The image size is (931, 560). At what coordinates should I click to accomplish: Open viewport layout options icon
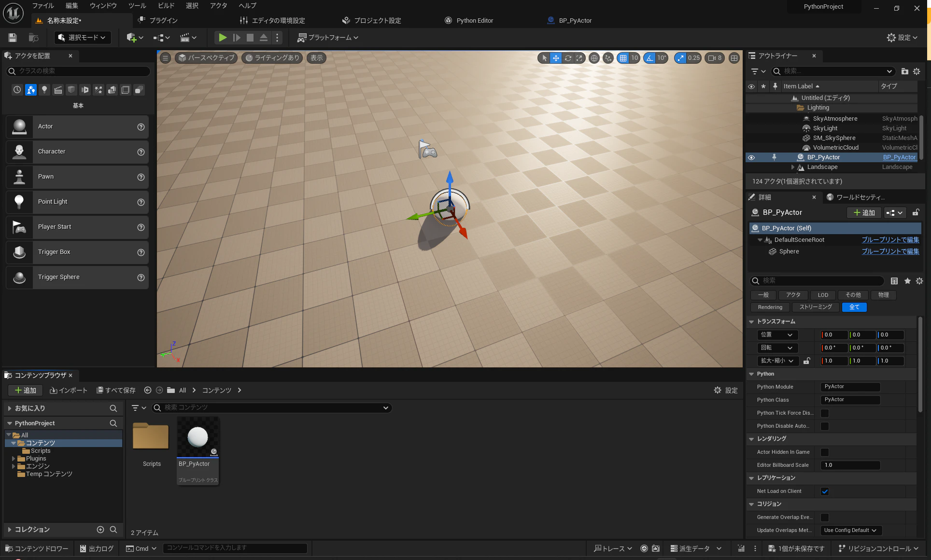pos(734,58)
